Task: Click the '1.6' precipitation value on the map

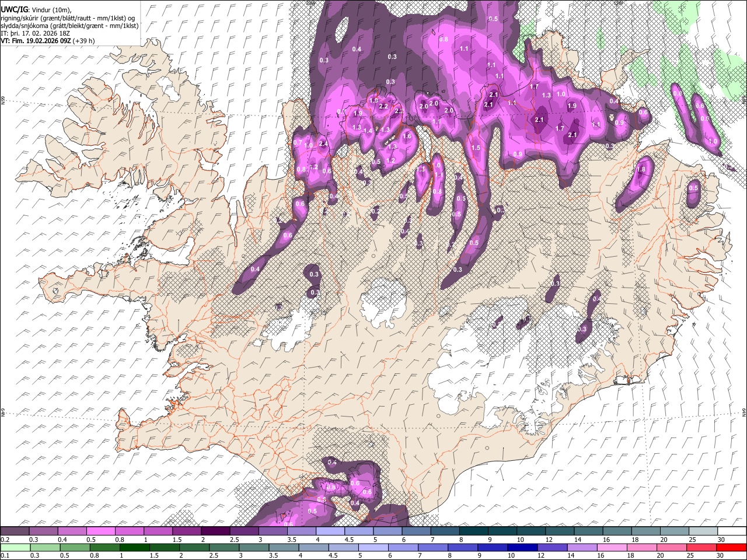Action: (x=407, y=136)
